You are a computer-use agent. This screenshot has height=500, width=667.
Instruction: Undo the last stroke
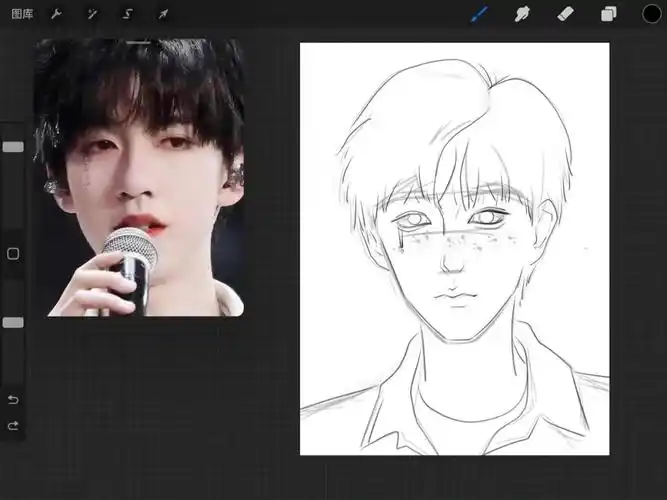pos(13,400)
